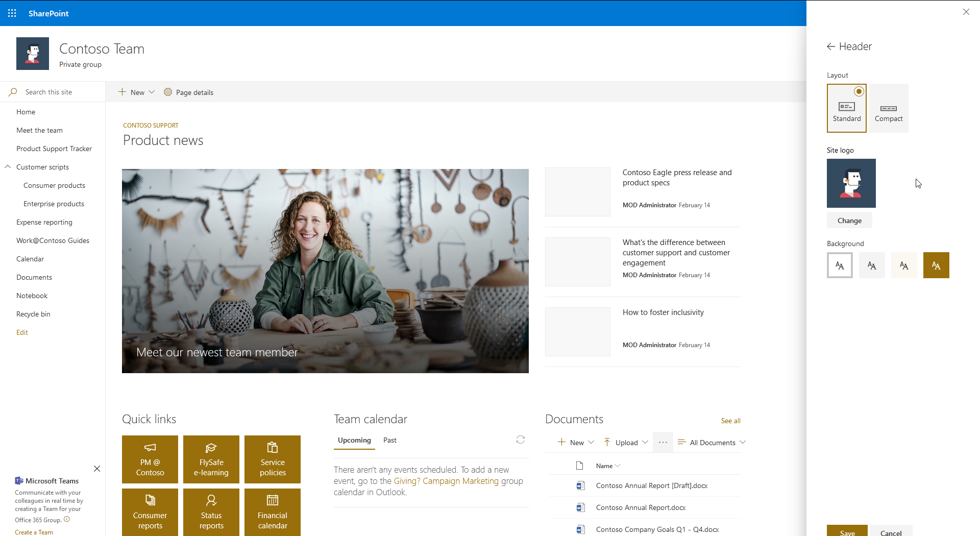
Task: Open the FlySafe e-learning quick link tile
Action: point(211,459)
